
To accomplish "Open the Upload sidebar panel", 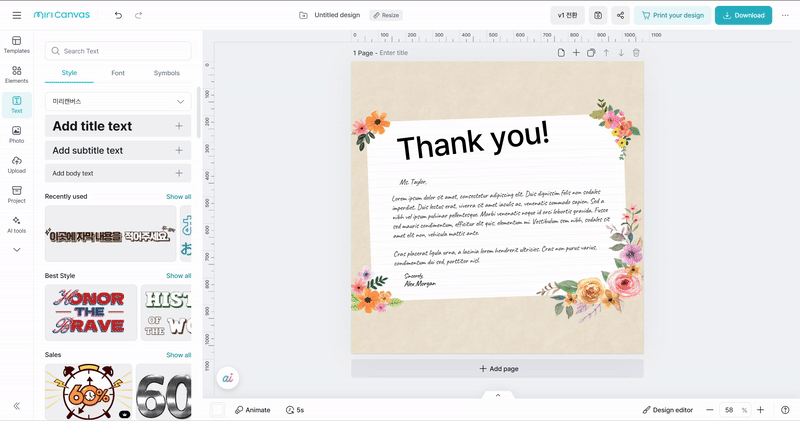I will pyautogui.click(x=17, y=165).
